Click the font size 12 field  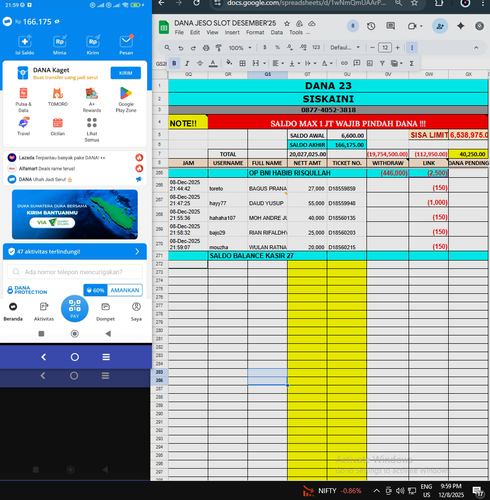point(385,47)
